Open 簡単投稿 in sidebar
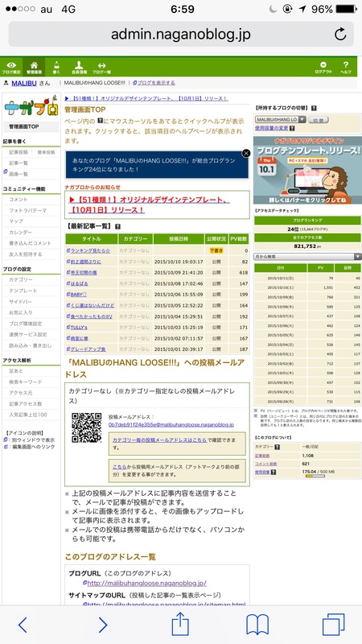The width and height of the screenshot is (362, 644). pos(46,152)
